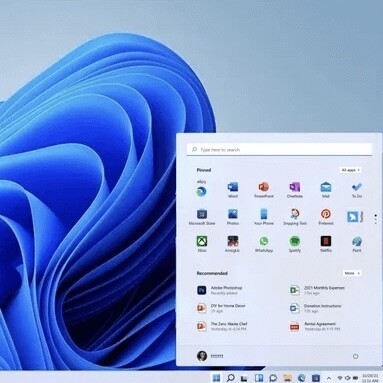Open the 2021 Monthly Expenses file
Viewport: 383px width, 383px height.
pos(317,290)
